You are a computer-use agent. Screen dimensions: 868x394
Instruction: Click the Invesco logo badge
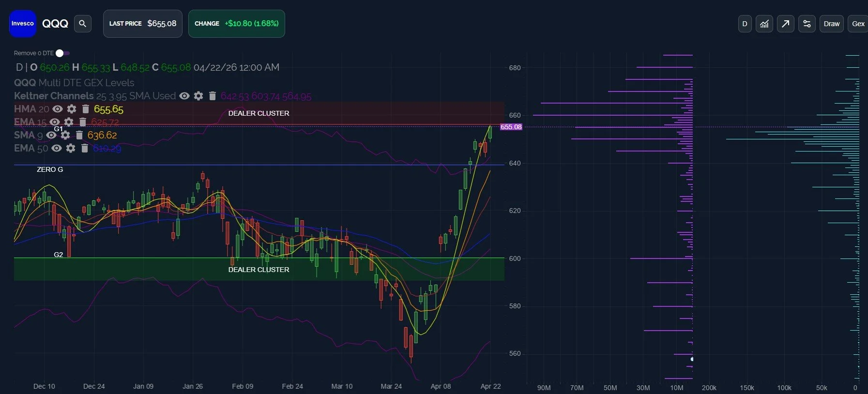pos(23,23)
